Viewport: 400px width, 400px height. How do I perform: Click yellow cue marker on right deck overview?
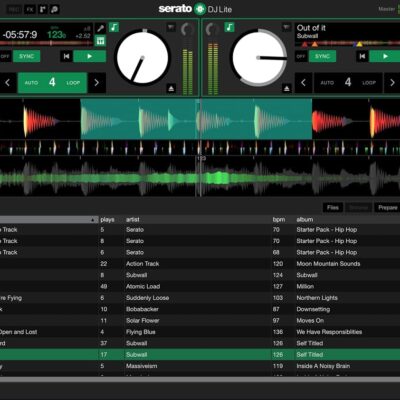360,44
